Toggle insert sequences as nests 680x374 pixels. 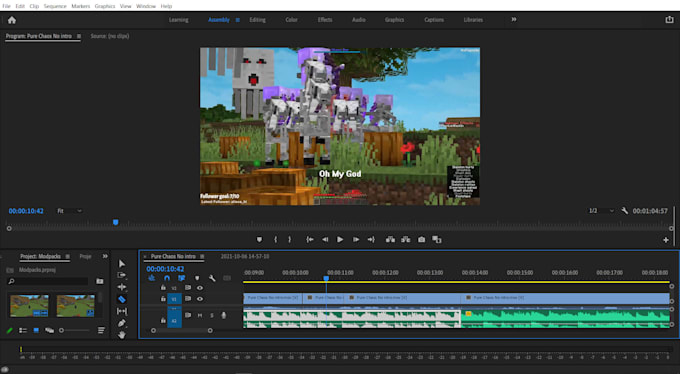pos(151,278)
